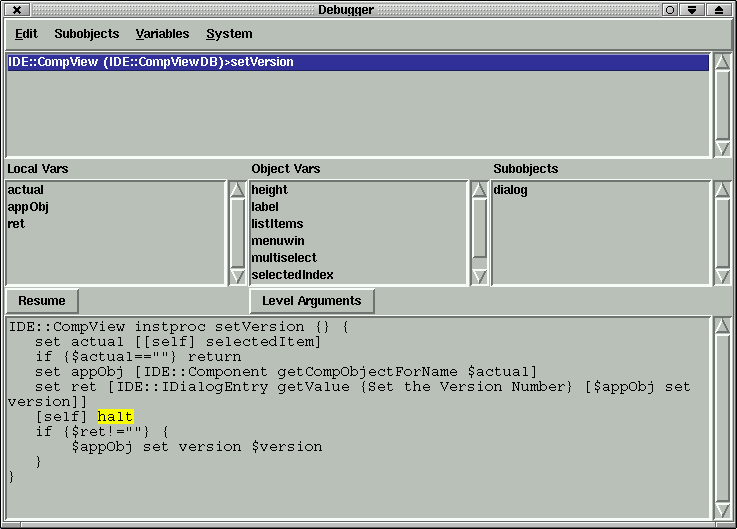Select local variable appObj

[28, 207]
